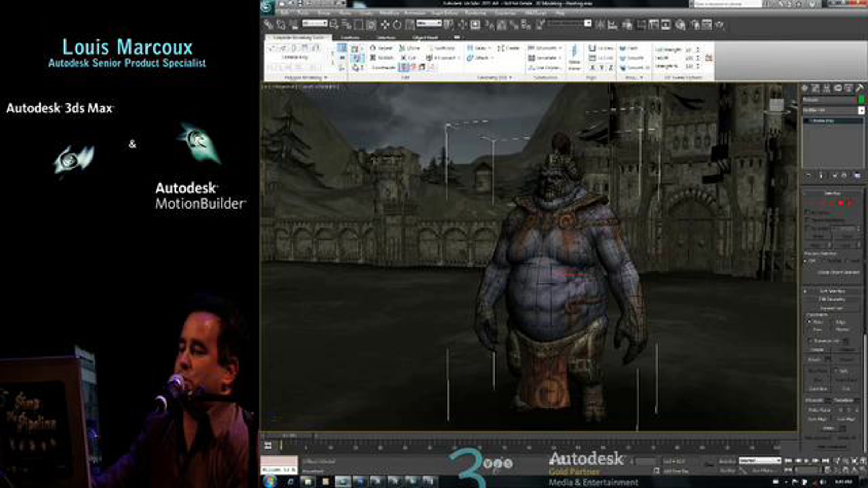Click the Auto Key button
The height and width of the screenshot is (488, 868).
[x=727, y=461]
